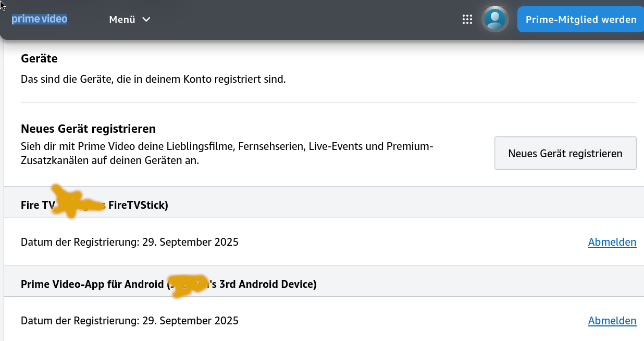Abmelden link for the Android app device
The image size is (644, 341).
612,321
